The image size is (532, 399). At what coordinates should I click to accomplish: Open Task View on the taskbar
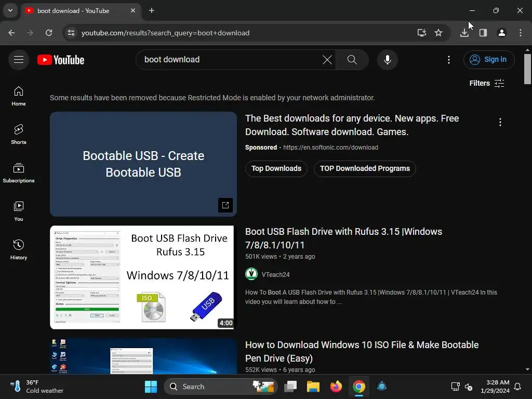290,387
